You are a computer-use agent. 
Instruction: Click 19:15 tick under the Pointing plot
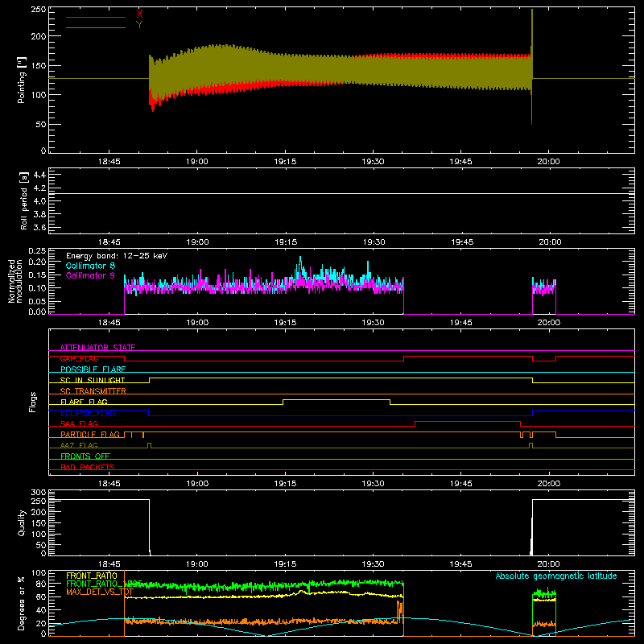click(x=285, y=162)
